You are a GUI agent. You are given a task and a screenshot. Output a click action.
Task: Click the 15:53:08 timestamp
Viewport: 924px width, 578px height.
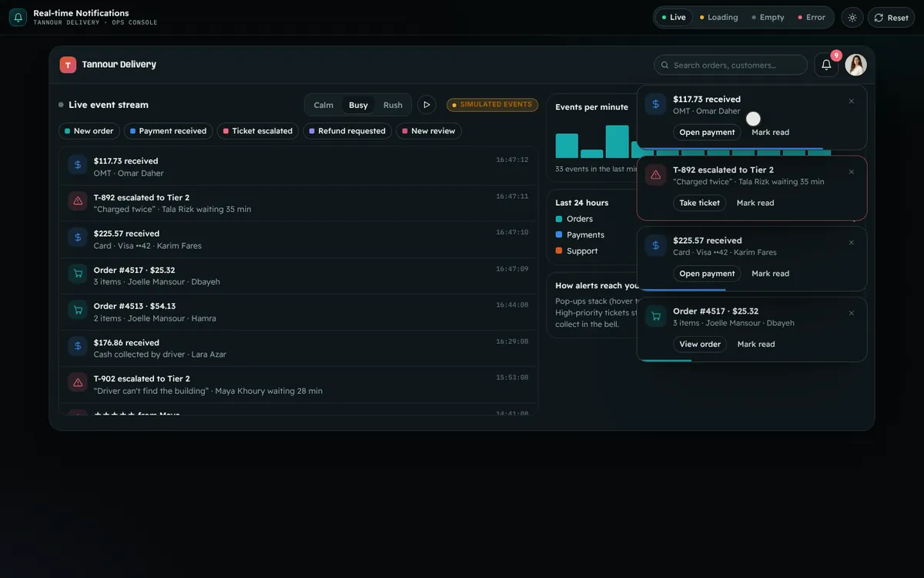click(512, 378)
